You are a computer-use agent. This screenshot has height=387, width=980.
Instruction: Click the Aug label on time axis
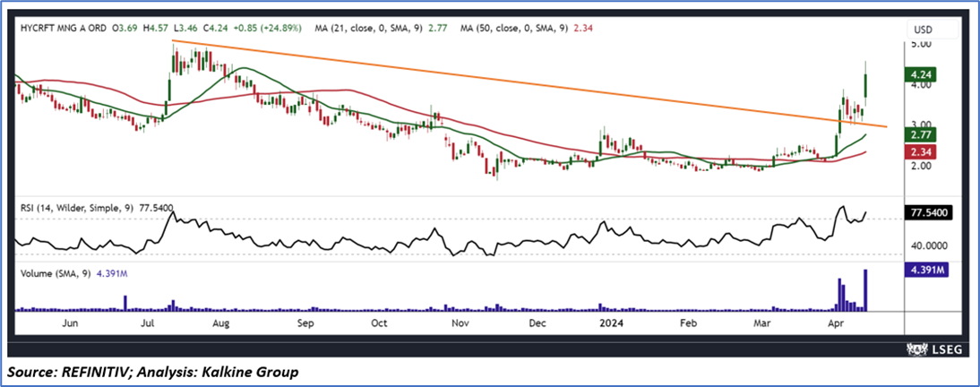click(x=222, y=323)
